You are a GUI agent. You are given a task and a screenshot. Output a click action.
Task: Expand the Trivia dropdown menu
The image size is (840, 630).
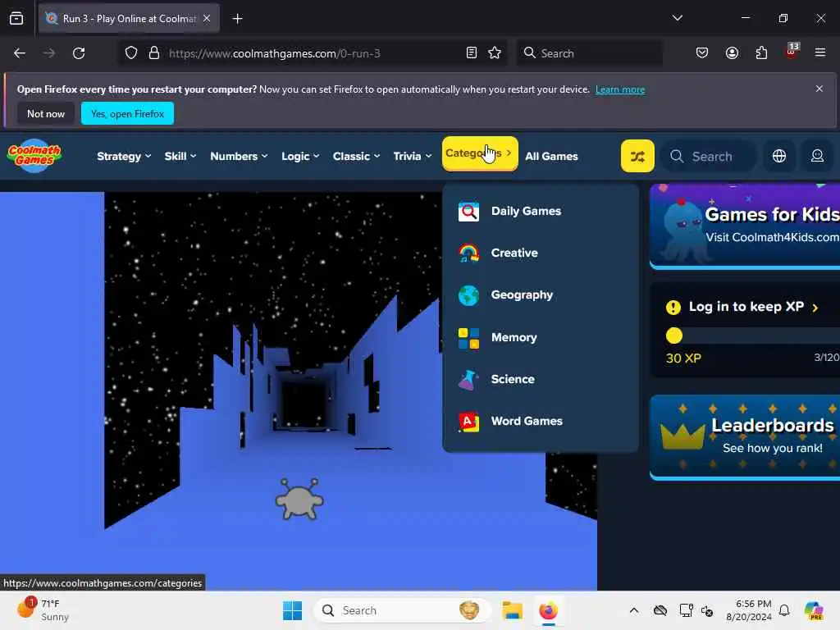click(412, 157)
